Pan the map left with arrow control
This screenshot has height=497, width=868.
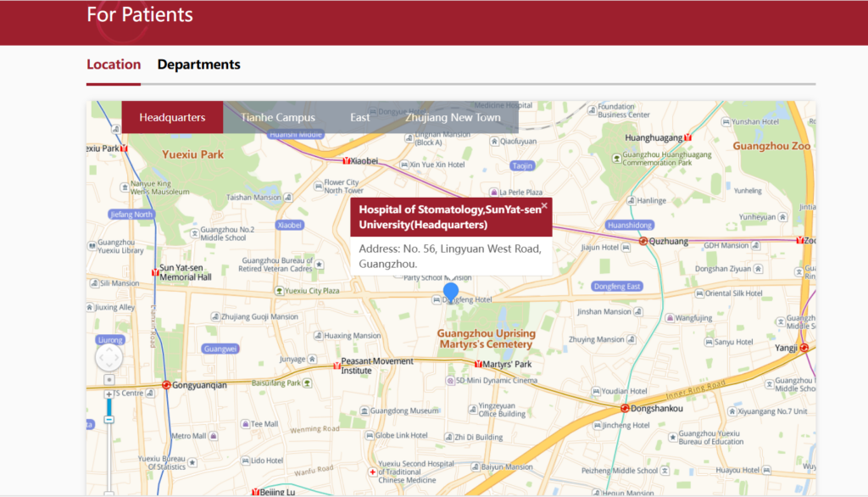pos(101,358)
